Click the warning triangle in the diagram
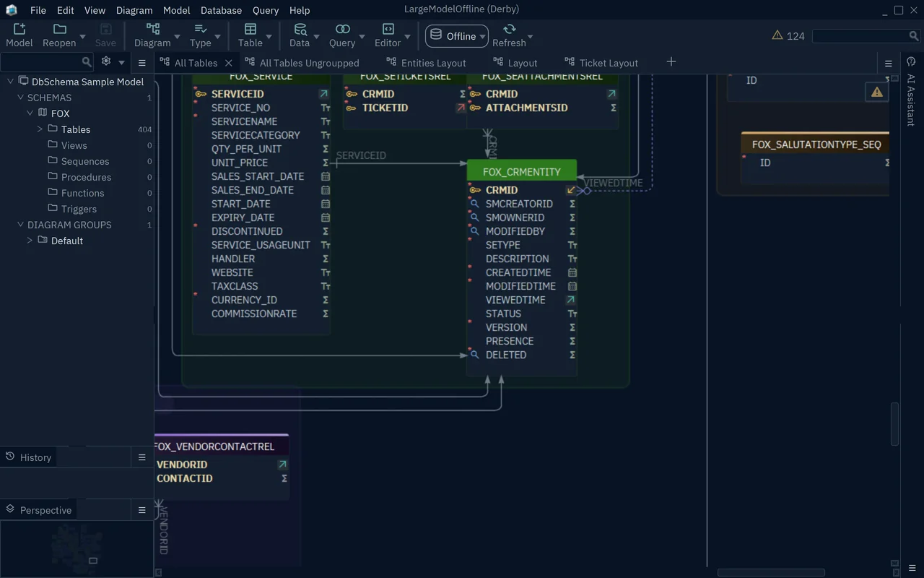Screen dimensions: 924x578 pyautogui.click(x=877, y=92)
